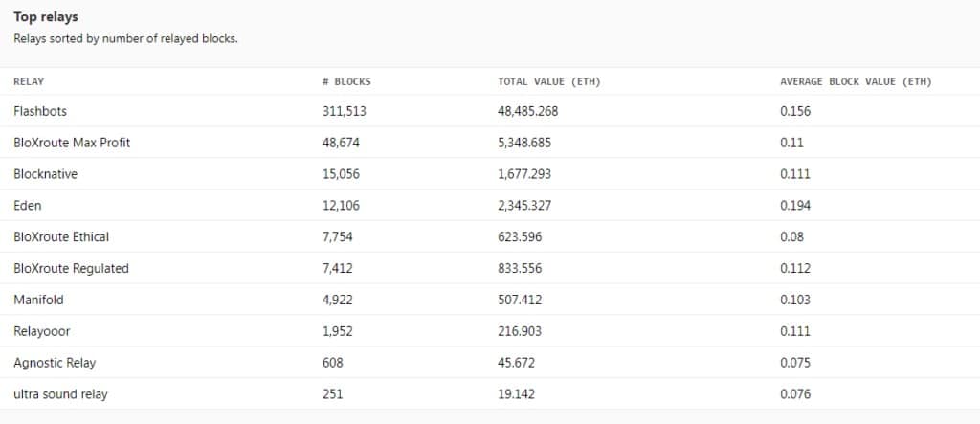980x424 pixels.
Task: Click the TOTAL VALUE (ETH) header
Action: [x=548, y=82]
